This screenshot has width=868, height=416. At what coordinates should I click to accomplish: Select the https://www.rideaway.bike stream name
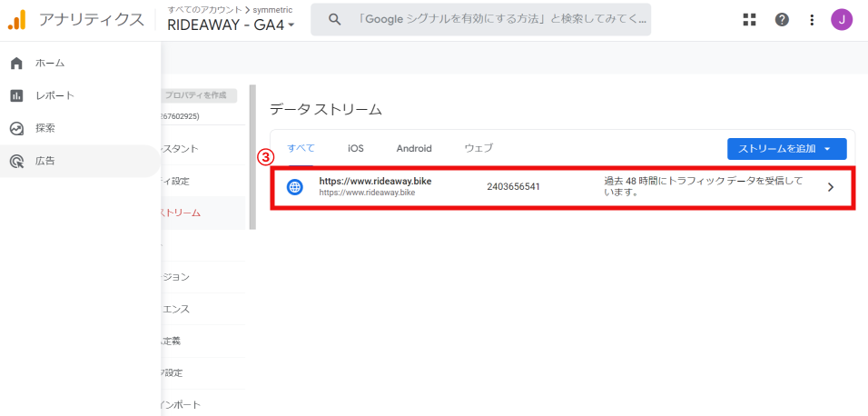(375, 181)
